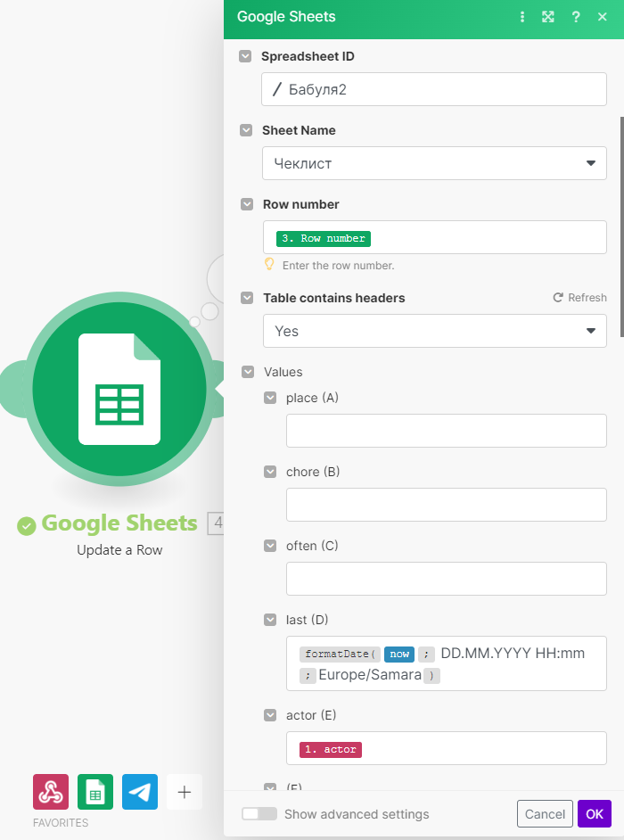Open the panel three-dot options menu
624x840 pixels.
pos(522,17)
